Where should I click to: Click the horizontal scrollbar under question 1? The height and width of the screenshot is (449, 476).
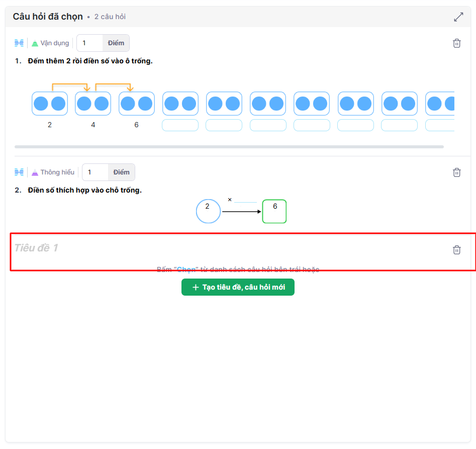click(x=229, y=147)
